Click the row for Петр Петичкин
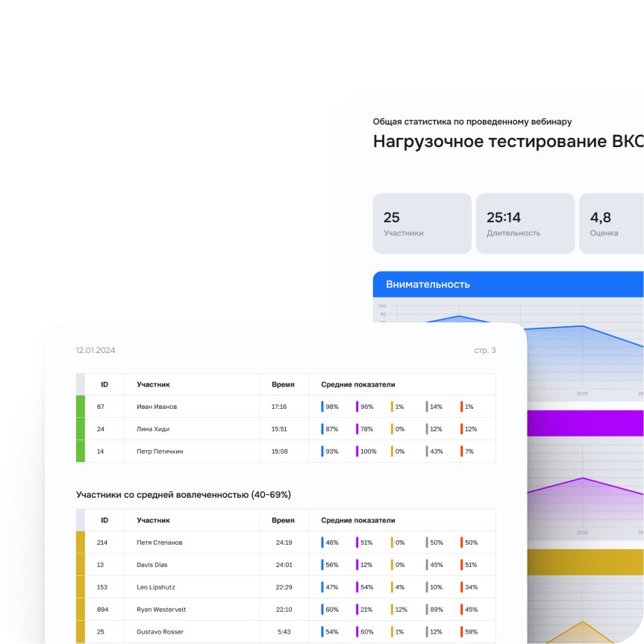The image size is (644, 644). [x=286, y=451]
